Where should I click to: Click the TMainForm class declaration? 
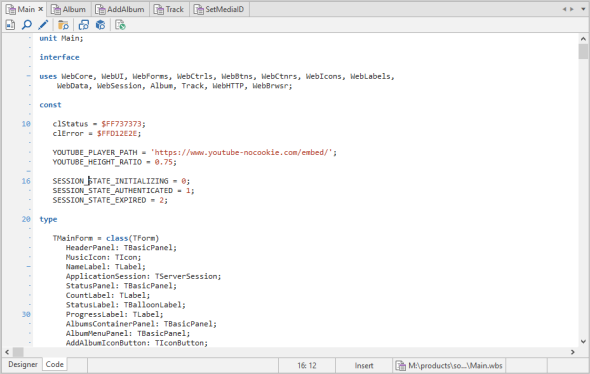click(x=106, y=238)
